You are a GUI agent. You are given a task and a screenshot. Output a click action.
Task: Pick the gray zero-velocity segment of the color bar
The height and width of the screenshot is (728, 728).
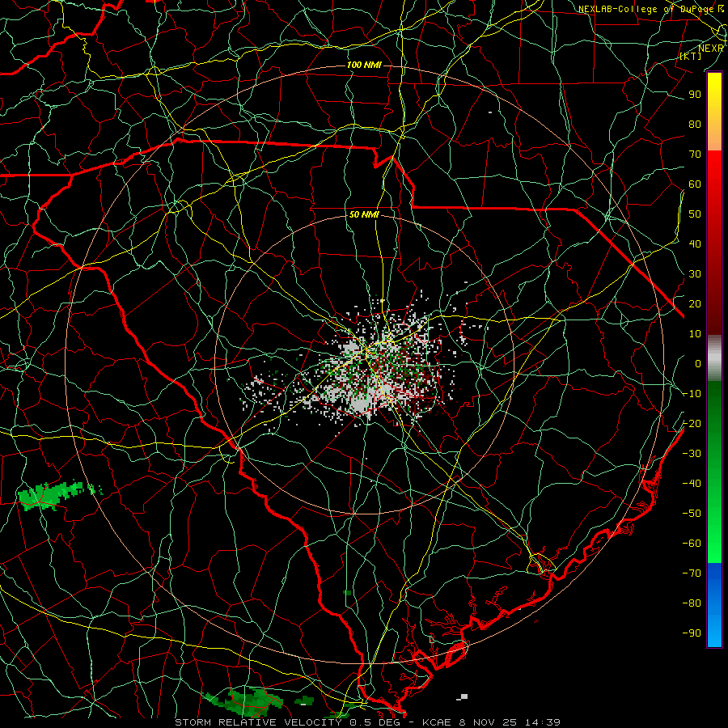(x=714, y=358)
